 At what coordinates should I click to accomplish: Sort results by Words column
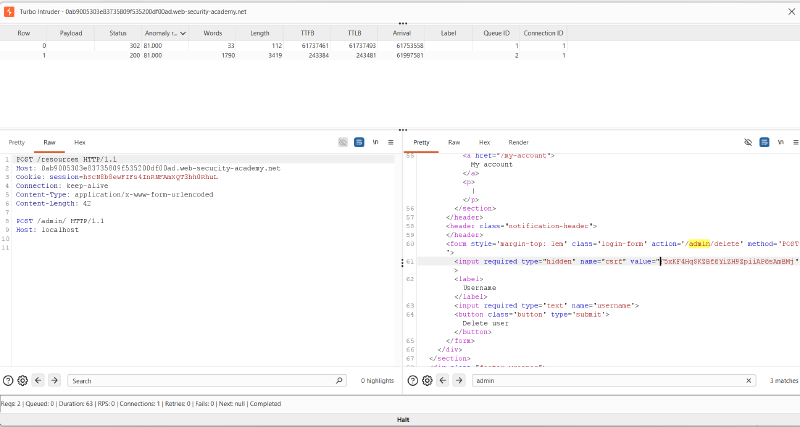[x=213, y=33]
